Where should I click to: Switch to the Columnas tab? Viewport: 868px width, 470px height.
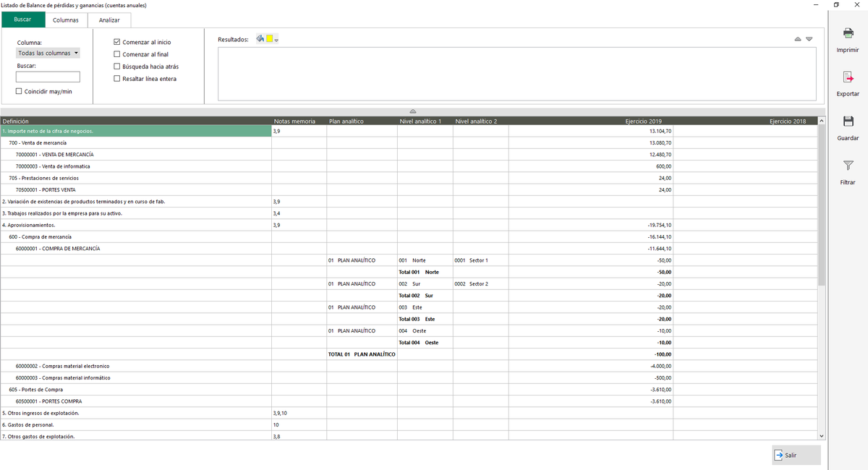click(x=66, y=20)
